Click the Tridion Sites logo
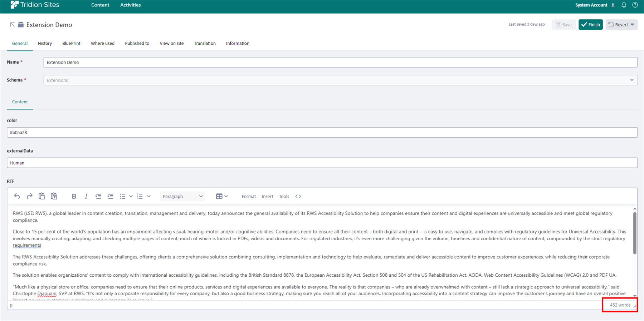 35,5
